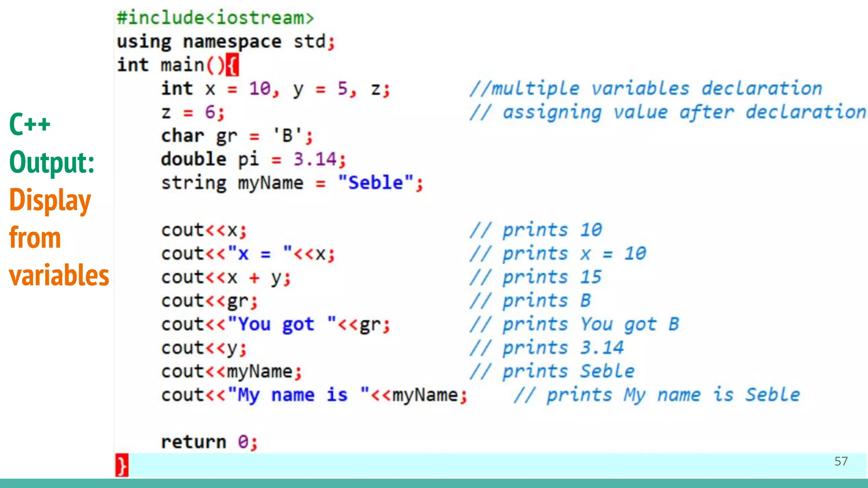
Task: Click '// prints x = 10' comment
Action: point(558,254)
